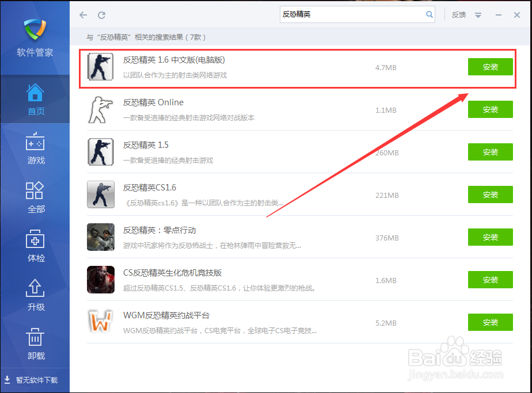Open the 体检 checkup tab
Viewport: 532px width, 393px height.
click(35, 246)
